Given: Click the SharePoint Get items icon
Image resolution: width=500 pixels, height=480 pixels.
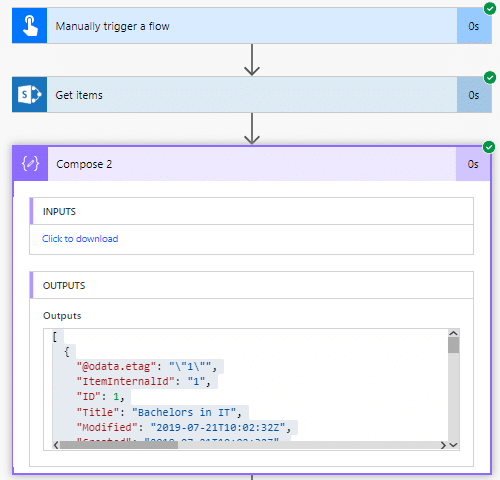Looking at the screenshot, I should click(x=30, y=95).
